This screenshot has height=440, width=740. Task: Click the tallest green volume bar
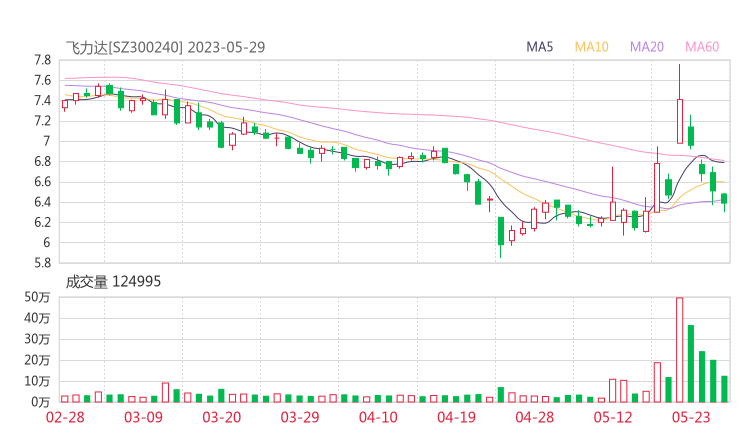[691, 364]
